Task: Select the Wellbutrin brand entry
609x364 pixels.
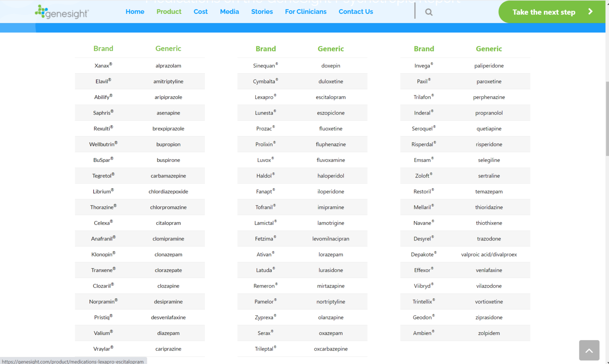Action: pos(103,144)
